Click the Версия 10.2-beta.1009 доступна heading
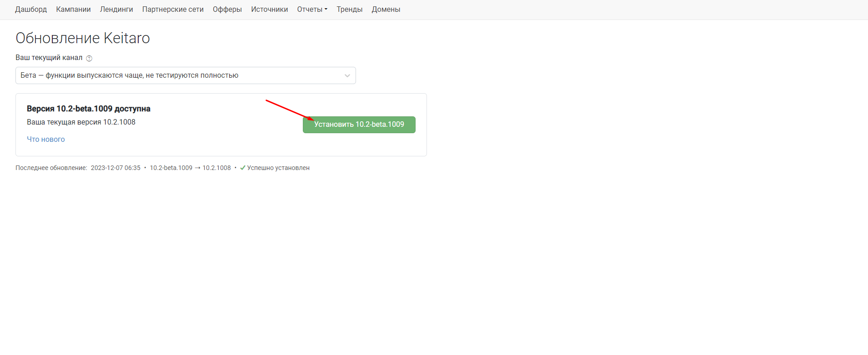This screenshot has height=355, width=868. 88,109
